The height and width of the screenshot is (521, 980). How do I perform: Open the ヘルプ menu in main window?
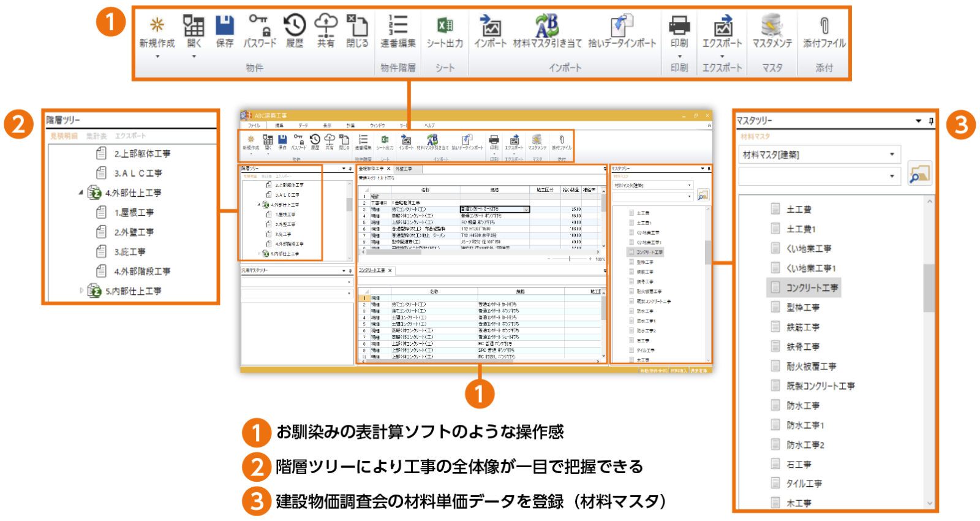(429, 125)
